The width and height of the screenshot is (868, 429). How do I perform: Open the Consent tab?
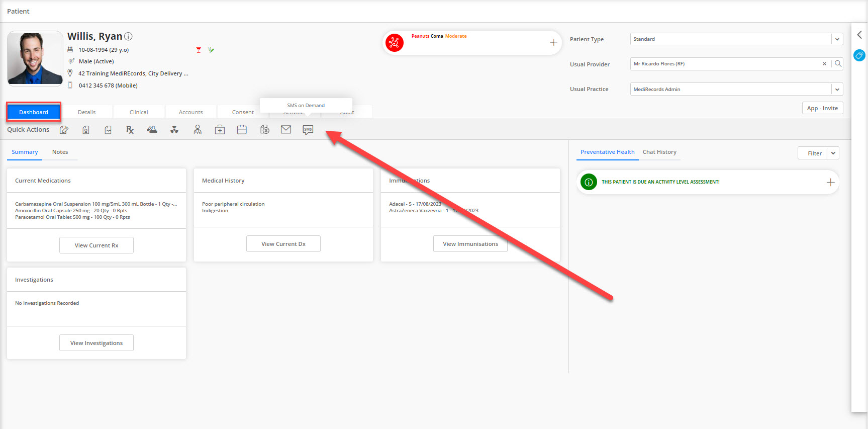243,112
